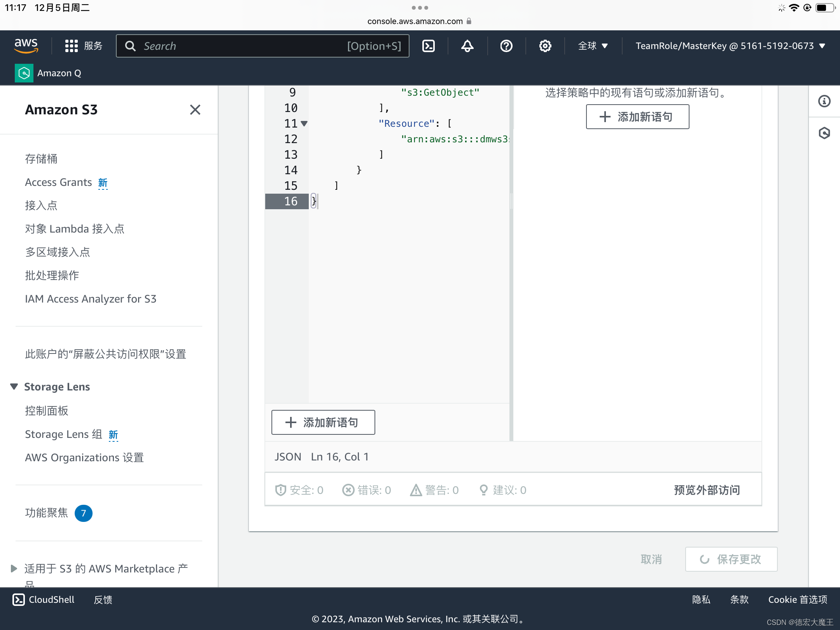Click the arn:aws:s3 resource string on line 12
Viewport: 840px width, 630px height.
tap(455, 139)
